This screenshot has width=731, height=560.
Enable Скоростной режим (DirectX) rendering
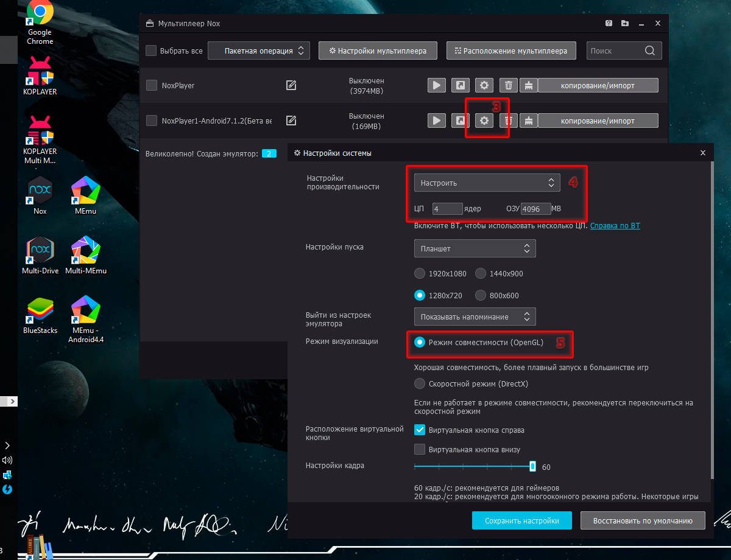click(x=420, y=383)
